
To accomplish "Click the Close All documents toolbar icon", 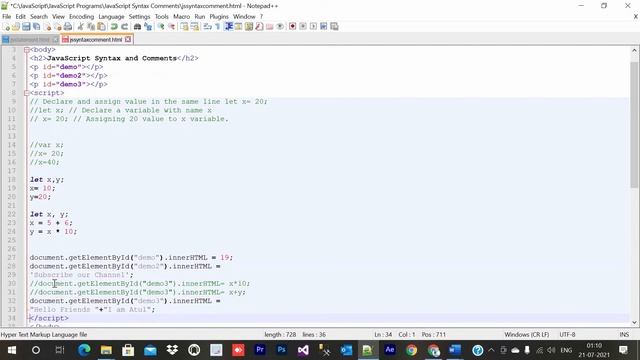I will point(58,27).
